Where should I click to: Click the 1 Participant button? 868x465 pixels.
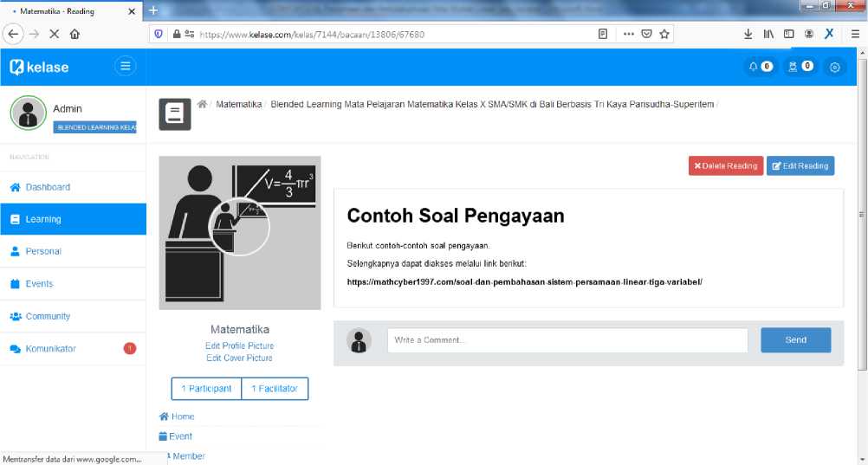(206, 389)
